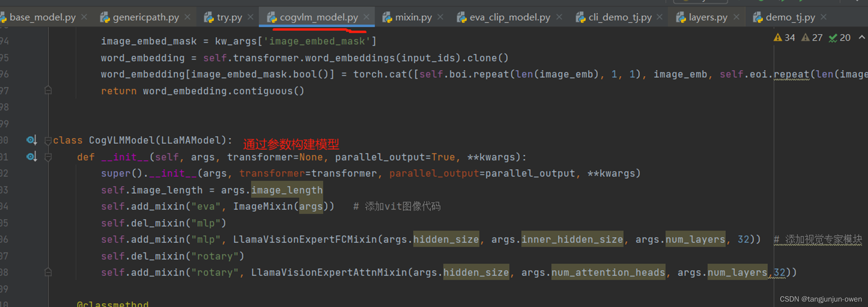Close the cli_demo_tj.py tab

(x=660, y=17)
